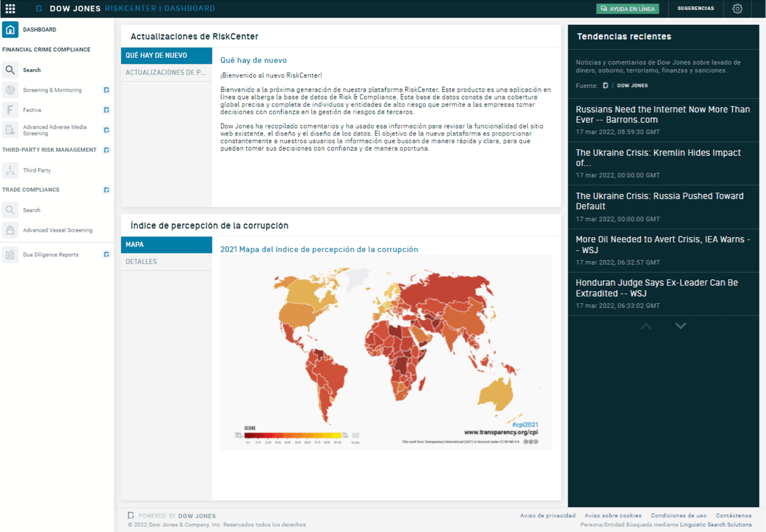Screen dimensions: 766x532
Task: Open Third Party in the sidebar
Action: pos(37,170)
